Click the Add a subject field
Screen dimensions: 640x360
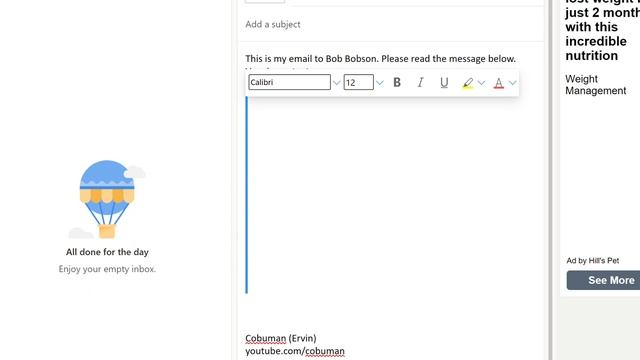click(x=391, y=24)
